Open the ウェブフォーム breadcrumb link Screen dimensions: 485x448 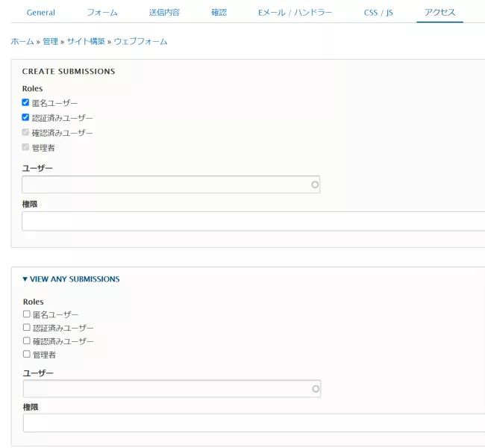click(x=141, y=41)
